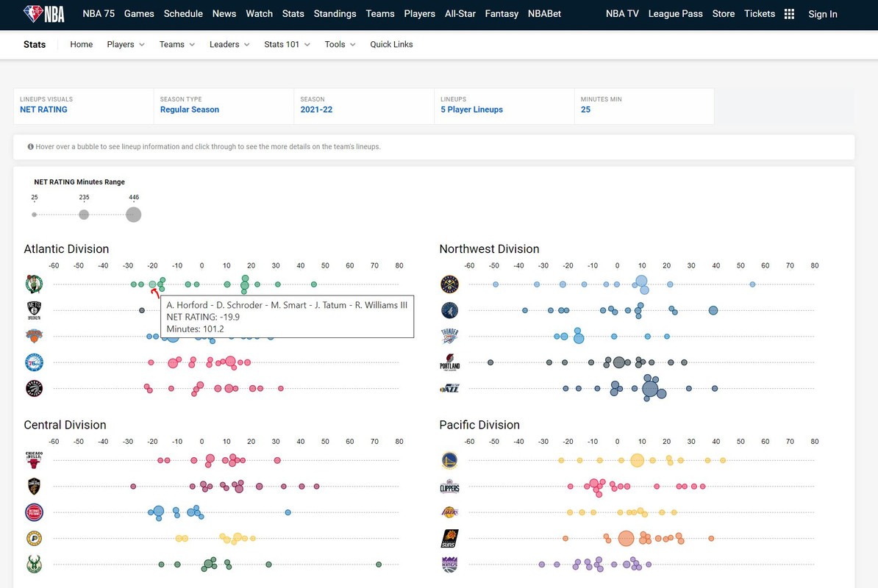
Task: Click the Bucks rightmost bubble near 70
Action: (x=379, y=564)
